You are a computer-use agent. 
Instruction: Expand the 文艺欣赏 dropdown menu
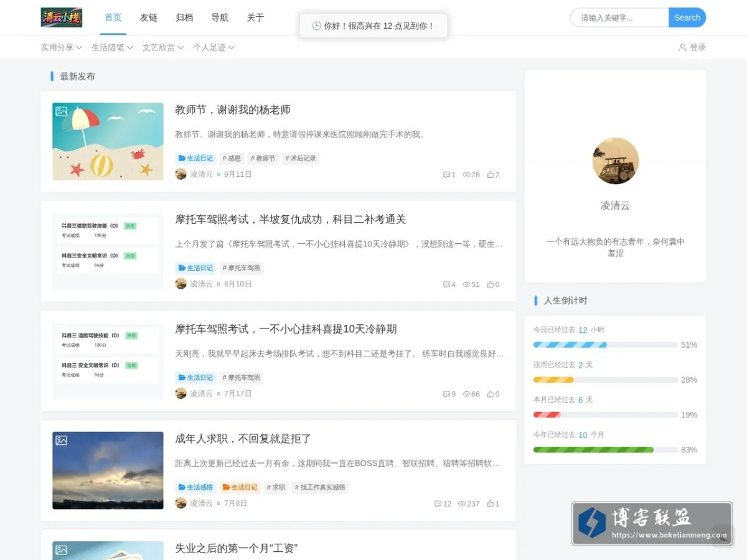click(163, 47)
